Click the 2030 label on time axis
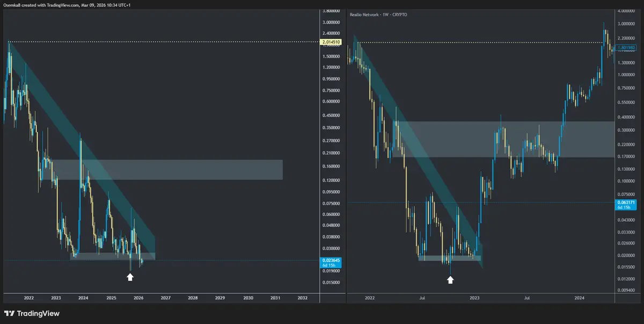Image resolution: width=644 pixels, height=324 pixels. [248, 298]
